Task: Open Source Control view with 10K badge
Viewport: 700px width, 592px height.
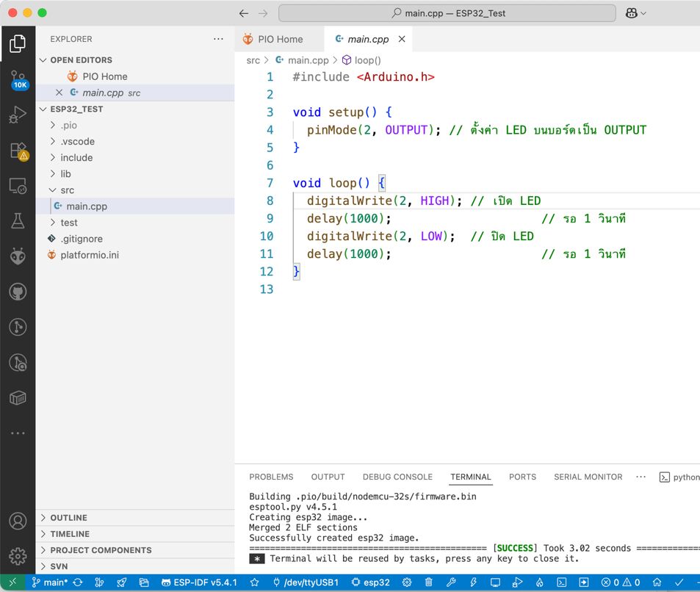Action: coord(18,79)
